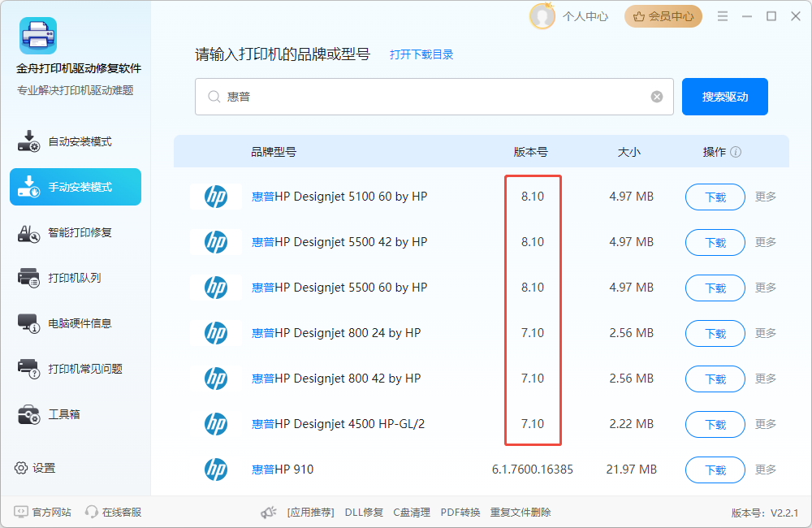812x528 pixels.
Task: Download the Designjet 800 42 driver
Action: tap(715, 379)
